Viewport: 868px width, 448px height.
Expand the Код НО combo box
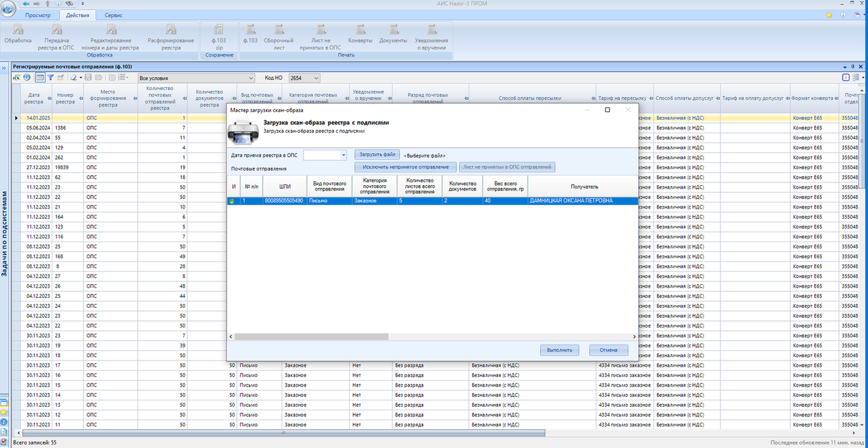[x=316, y=78]
